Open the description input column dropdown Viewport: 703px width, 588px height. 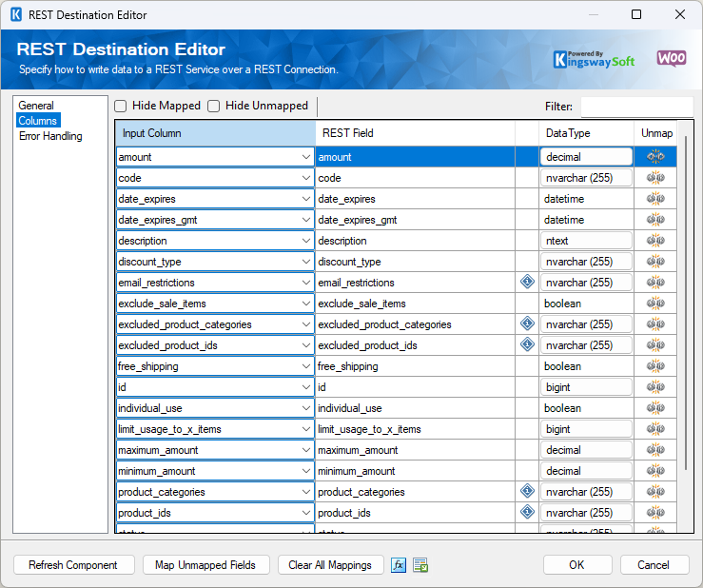[x=306, y=241]
